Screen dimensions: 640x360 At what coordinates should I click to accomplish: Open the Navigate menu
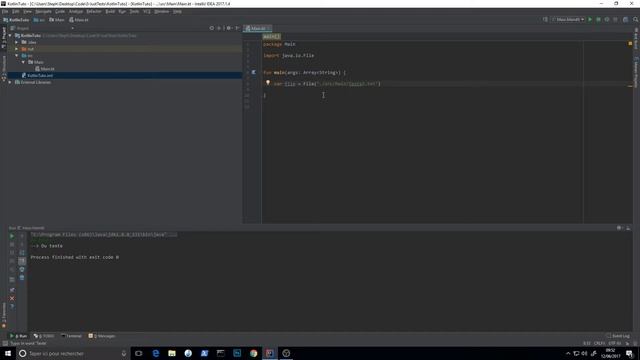(x=43, y=11)
